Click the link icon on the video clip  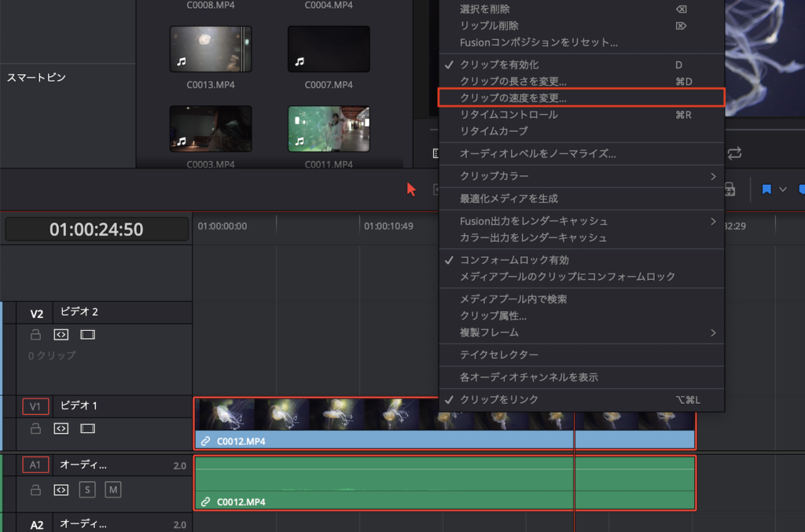[x=205, y=441]
